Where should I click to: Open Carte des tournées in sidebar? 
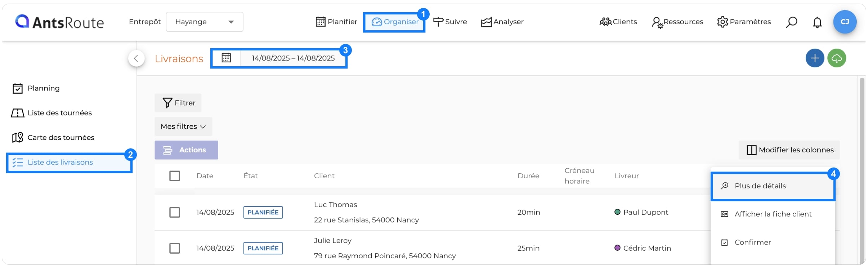click(x=53, y=138)
